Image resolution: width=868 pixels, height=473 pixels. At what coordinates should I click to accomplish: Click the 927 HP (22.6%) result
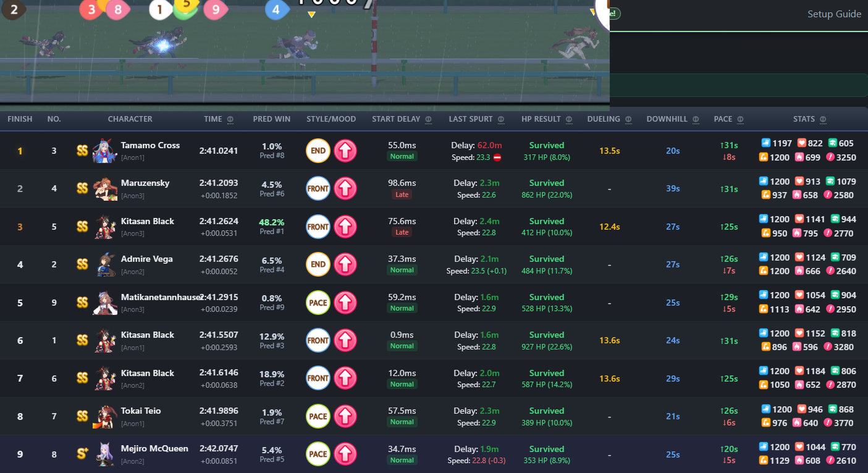547,346
